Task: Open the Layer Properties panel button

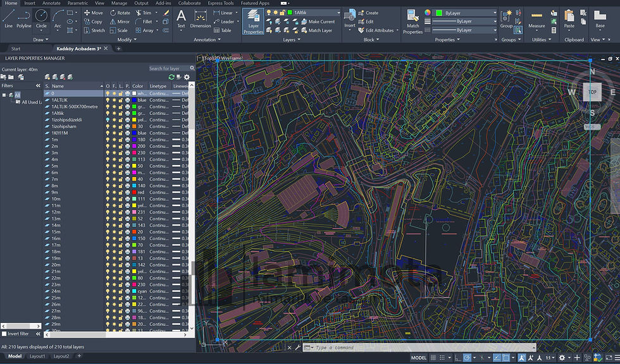Action: 253,21
